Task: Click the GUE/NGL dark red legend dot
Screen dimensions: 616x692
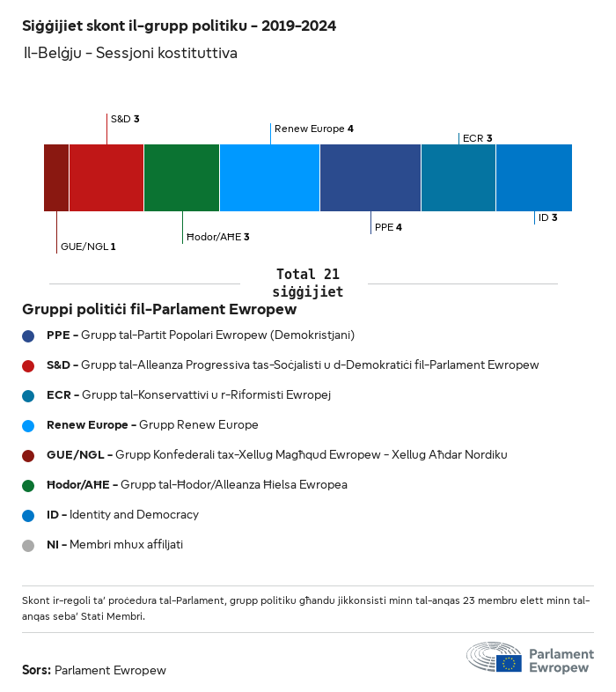Action: pos(28,455)
